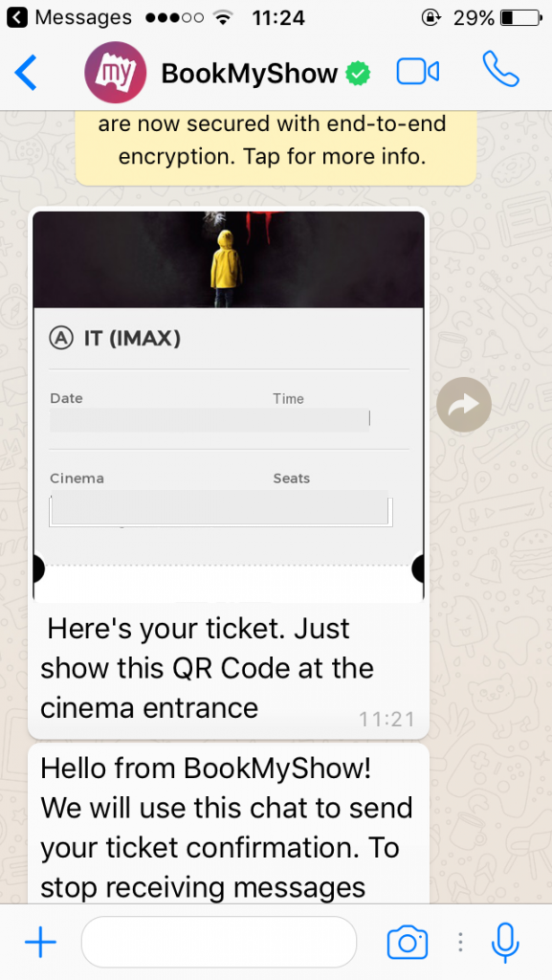This screenshot has width=552, height=980.
Task: Tap the vertical dots beside camera
Action: tap(460, 942)
